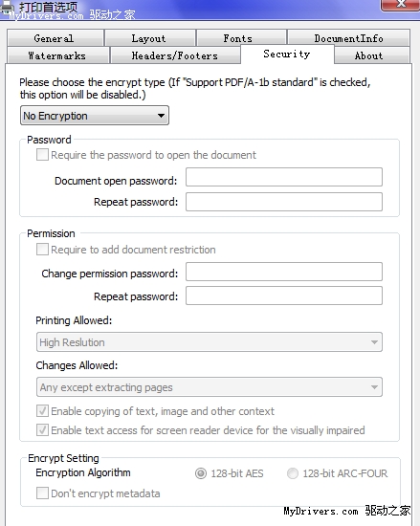Open the General tab
Viewport: 420px width, 526px height.
pyautogui.click(x=55, y=38)
